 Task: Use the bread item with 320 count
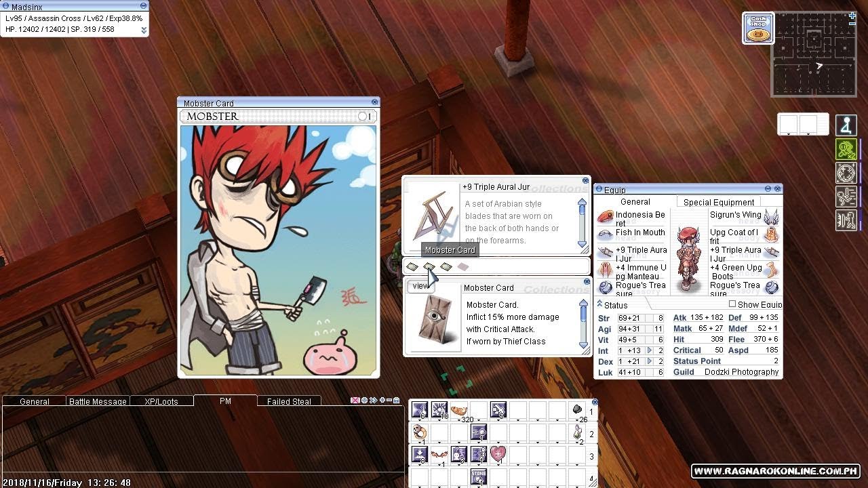pos(459,410)
